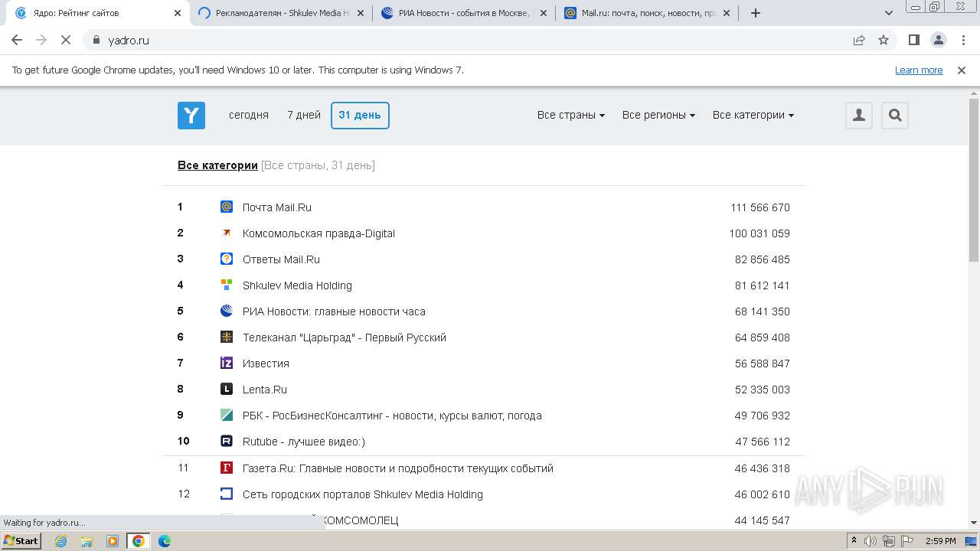Open РБК - РосБизнесКонсалтинг link
This screenshot has height=551, width=980.
click(392, 416)
